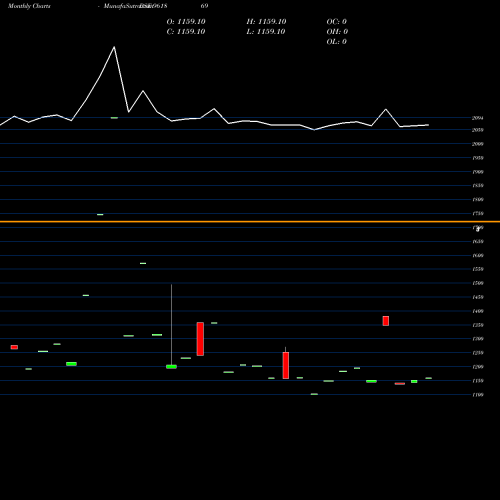The width and height of the screenshot is (500, 500).
Task: Click the 'OL: 0' reading
Action: [x=337, y=42]
